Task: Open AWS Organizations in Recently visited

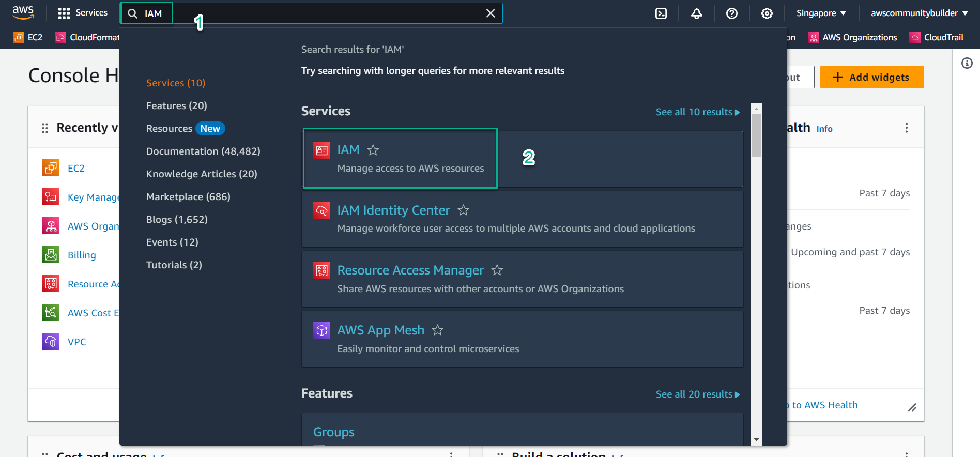Action: (94, 226)
